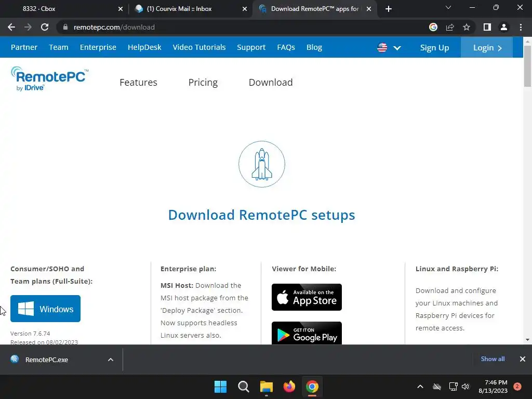Click the lock icon in the address bar

[x=65, y=27]
